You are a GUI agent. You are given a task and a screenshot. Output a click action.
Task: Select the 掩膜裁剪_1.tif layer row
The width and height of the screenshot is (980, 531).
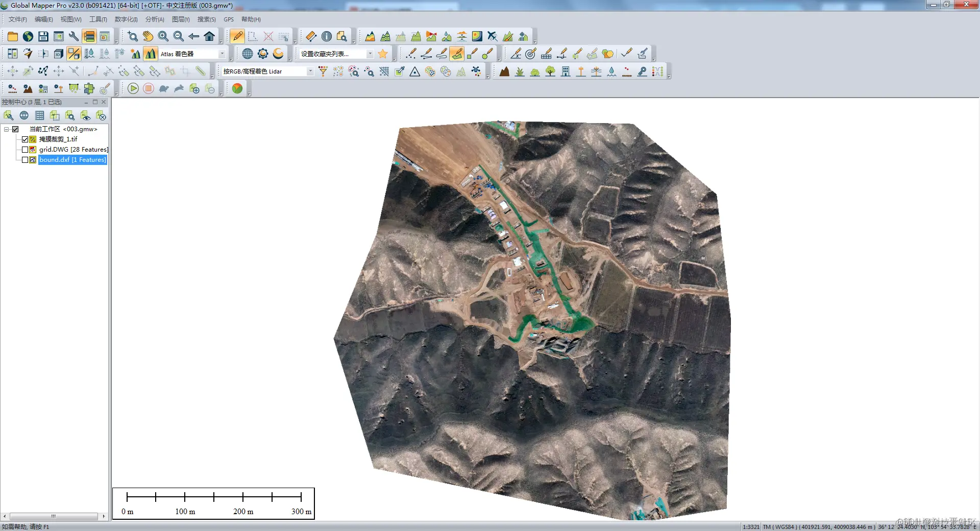58,139
